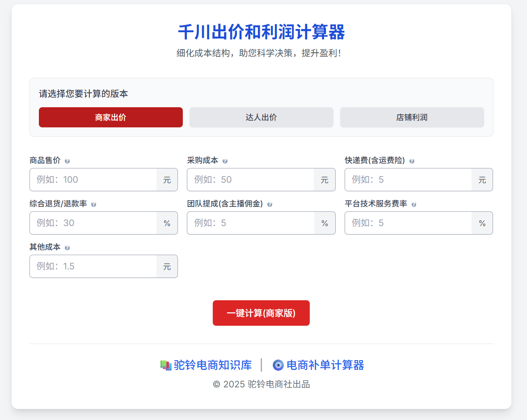Switch to the 店铺利润 tab
This screenshot has width=527, height=420.
[x=412, y=117]
